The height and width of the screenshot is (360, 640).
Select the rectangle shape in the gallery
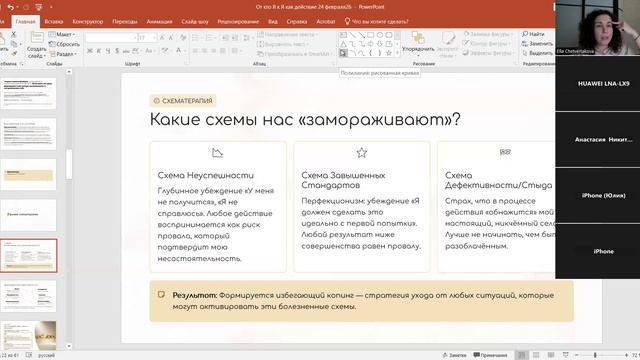pos(371,35)
